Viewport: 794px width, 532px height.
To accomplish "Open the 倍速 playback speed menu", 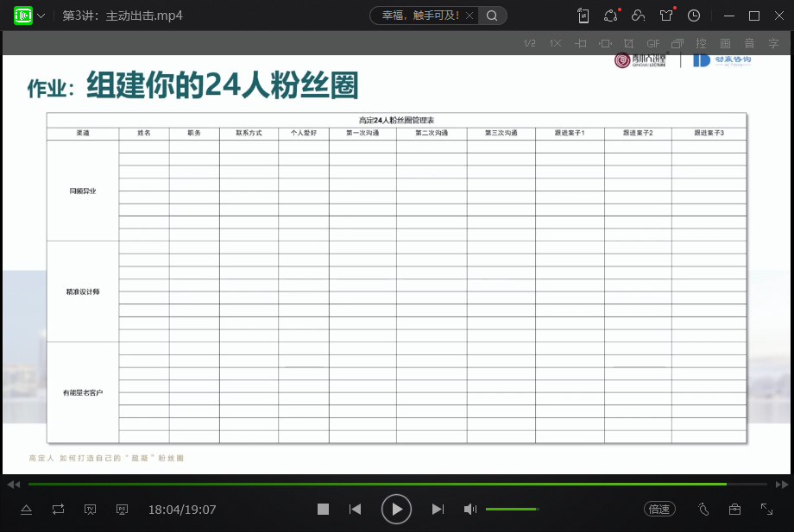I will (659, 510).
